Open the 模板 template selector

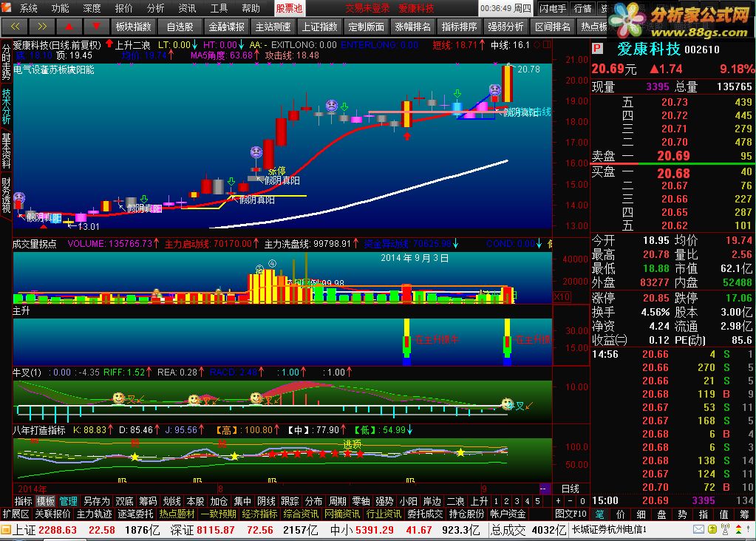pos(46,501)
